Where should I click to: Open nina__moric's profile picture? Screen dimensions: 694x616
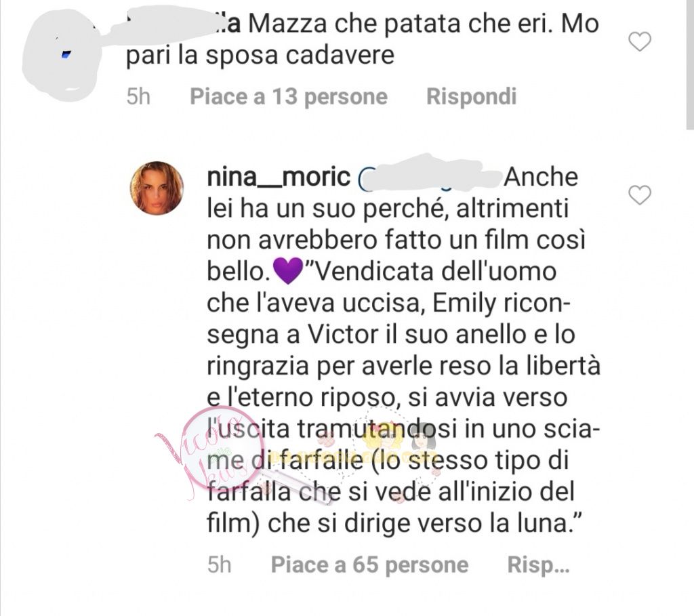[157, 188]
